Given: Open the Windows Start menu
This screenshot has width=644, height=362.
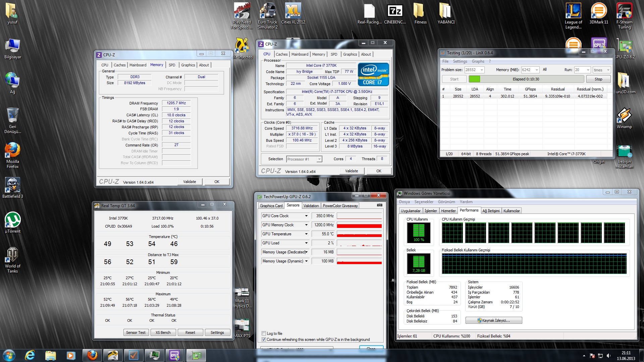Looking at the screenshot, I should (x=9, y=355).
